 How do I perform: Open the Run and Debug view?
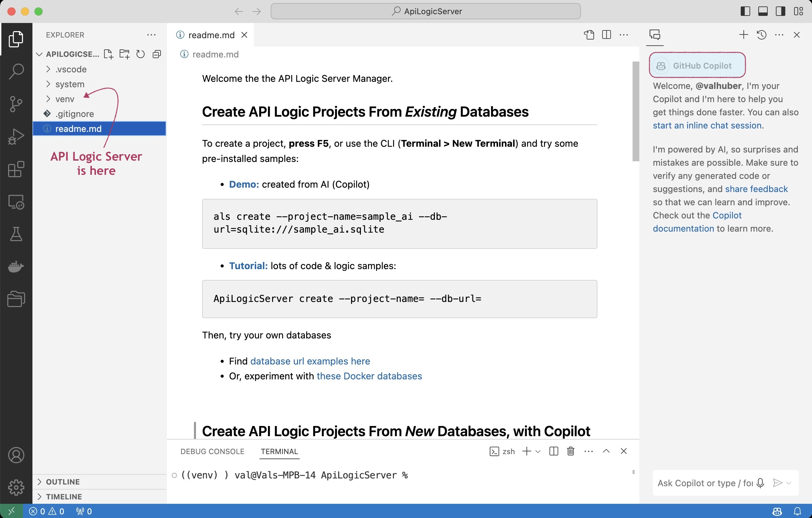click(x=16, y=136)
